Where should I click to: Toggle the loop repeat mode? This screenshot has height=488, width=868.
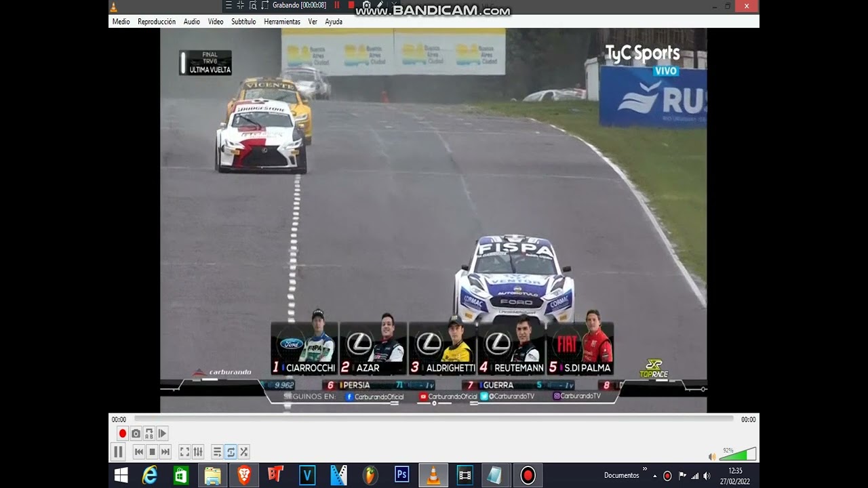point(231,452)
